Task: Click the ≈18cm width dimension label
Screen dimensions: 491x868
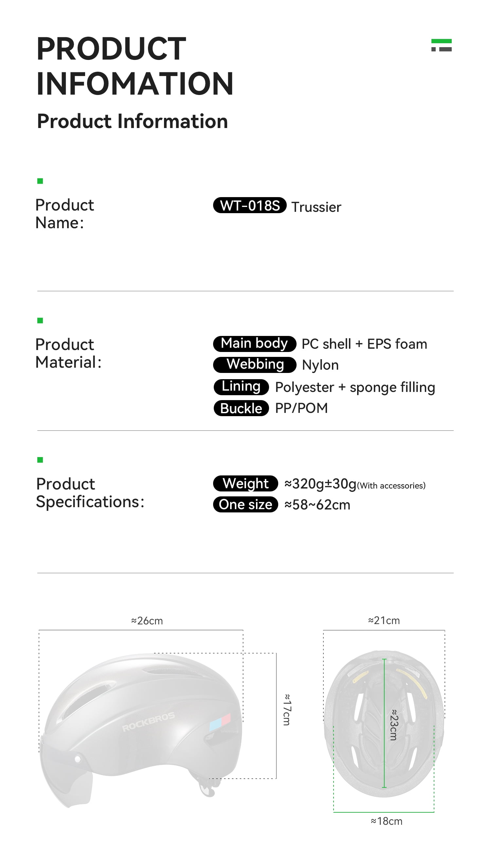Action: tap(387, 821)
